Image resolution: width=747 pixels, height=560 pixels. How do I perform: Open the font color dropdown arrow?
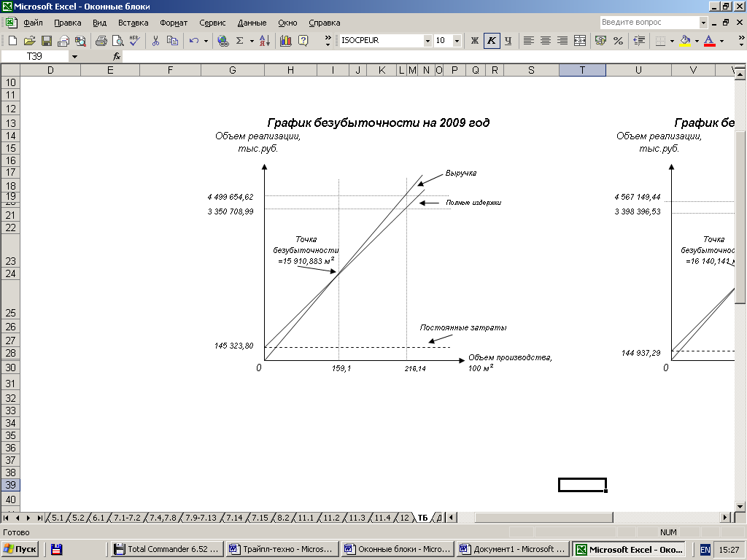point(721,41)
